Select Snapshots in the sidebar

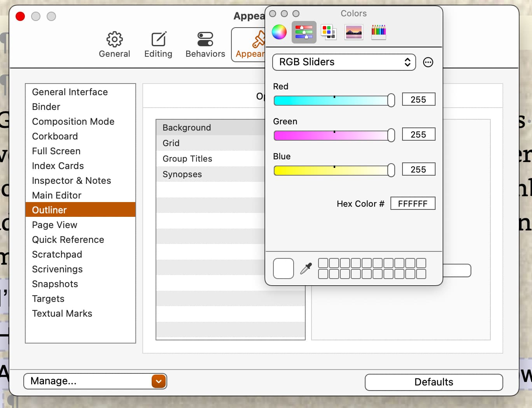(x=80, y=284)
